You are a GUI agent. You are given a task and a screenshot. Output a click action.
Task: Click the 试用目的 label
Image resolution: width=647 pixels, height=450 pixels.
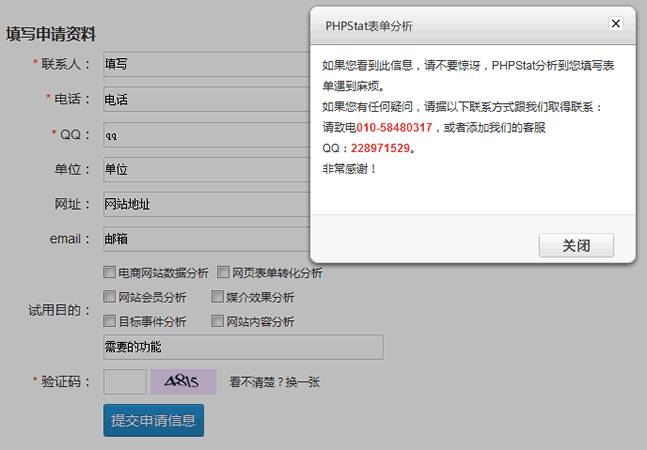59,310
